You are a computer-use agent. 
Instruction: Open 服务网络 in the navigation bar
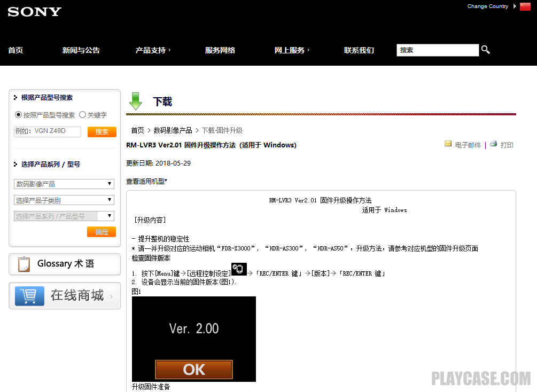click(x=220, y=50)
